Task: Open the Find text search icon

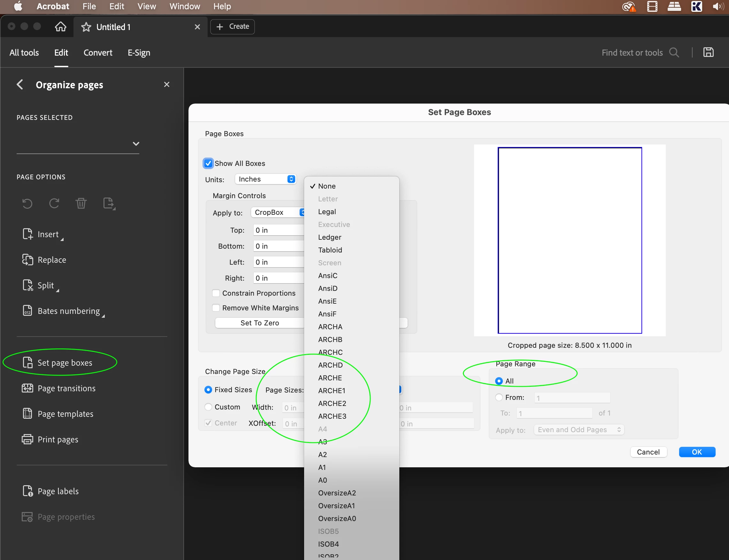Action: click(x=674, y=52)
